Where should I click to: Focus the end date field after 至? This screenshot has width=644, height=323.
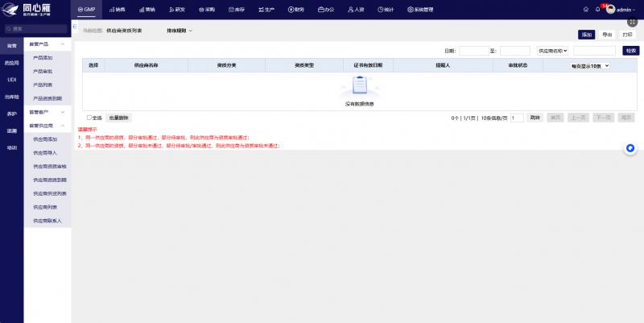(x=515, y=51)
